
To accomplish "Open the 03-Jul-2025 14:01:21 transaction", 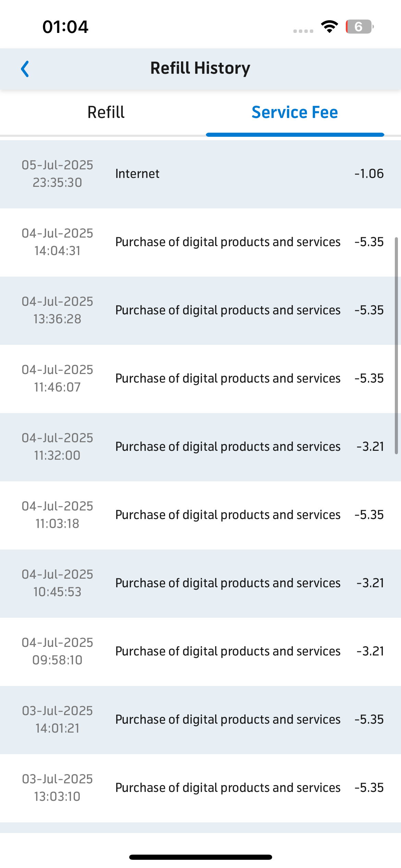I will pos(200,720).
